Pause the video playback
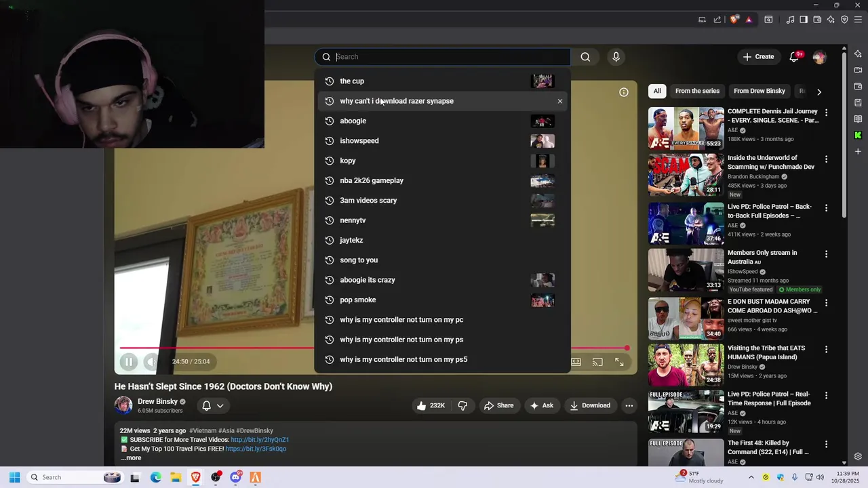Viewport: 868px width, 488px height. (x=129, y=362)
